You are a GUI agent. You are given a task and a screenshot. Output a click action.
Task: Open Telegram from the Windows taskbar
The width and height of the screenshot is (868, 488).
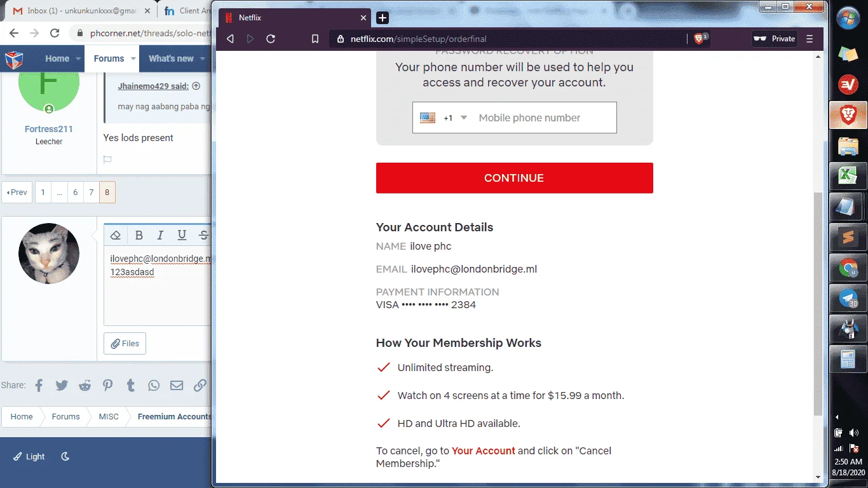coord(848,298)
